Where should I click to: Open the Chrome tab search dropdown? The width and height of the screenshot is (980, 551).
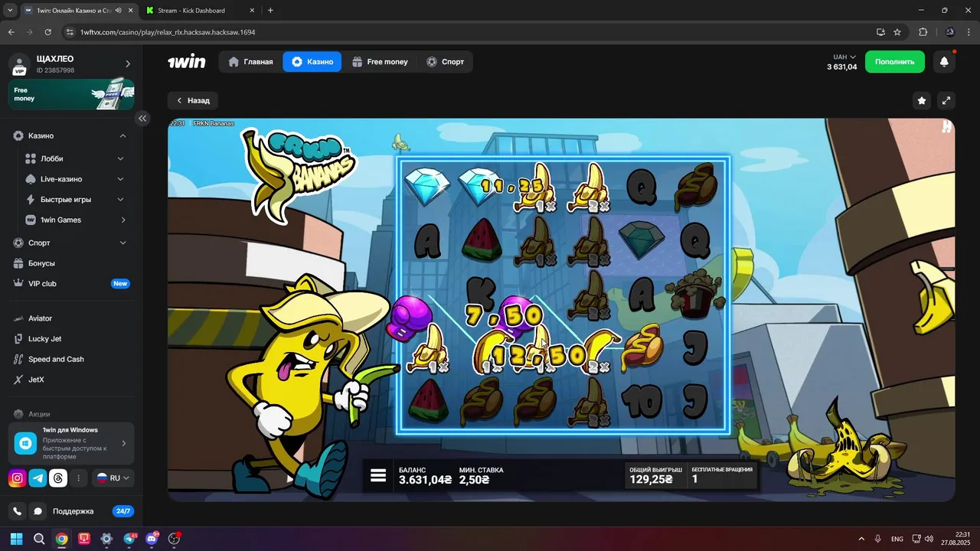point(10,11)
